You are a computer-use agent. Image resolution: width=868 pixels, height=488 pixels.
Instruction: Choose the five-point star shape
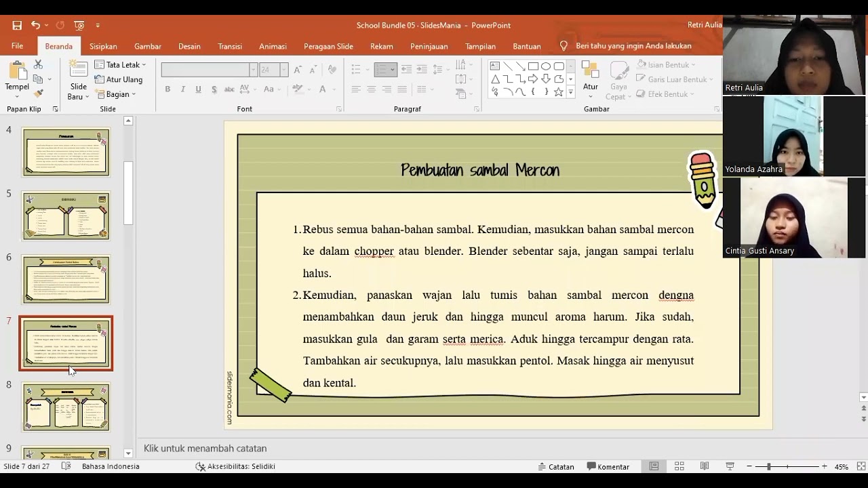(559, 92)
